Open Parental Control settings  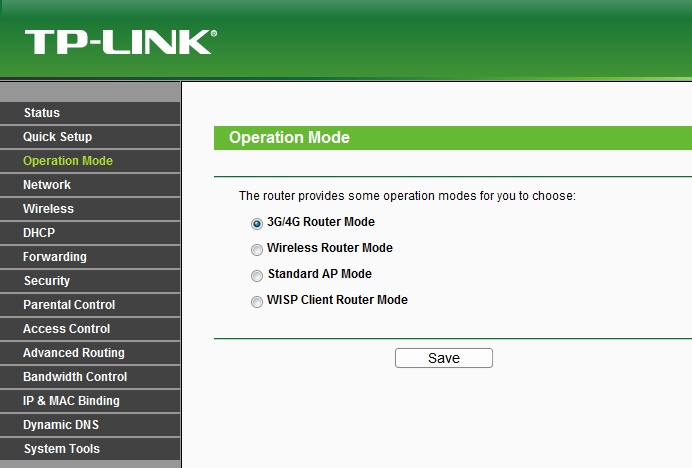90,305
